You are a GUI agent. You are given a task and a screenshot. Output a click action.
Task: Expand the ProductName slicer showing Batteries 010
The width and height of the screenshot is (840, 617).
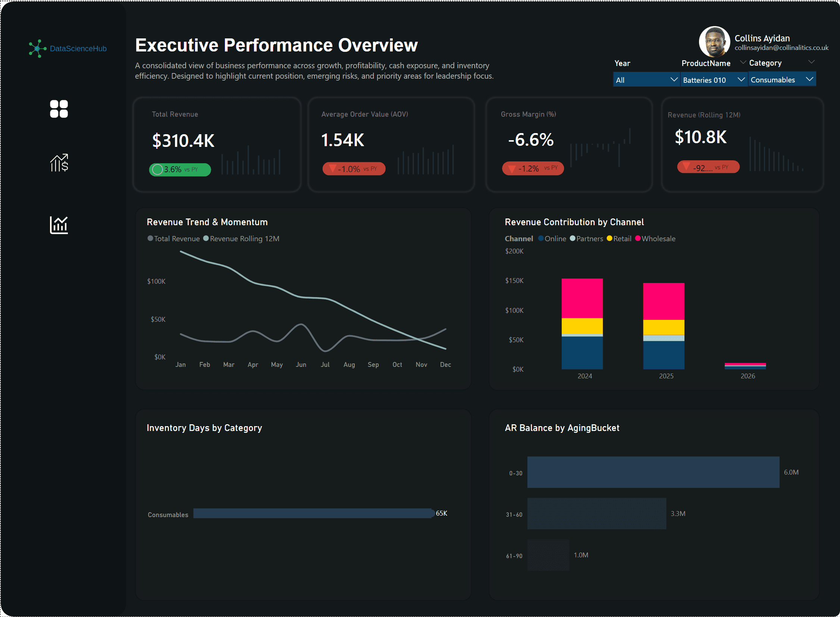click(x=714, y=79)
